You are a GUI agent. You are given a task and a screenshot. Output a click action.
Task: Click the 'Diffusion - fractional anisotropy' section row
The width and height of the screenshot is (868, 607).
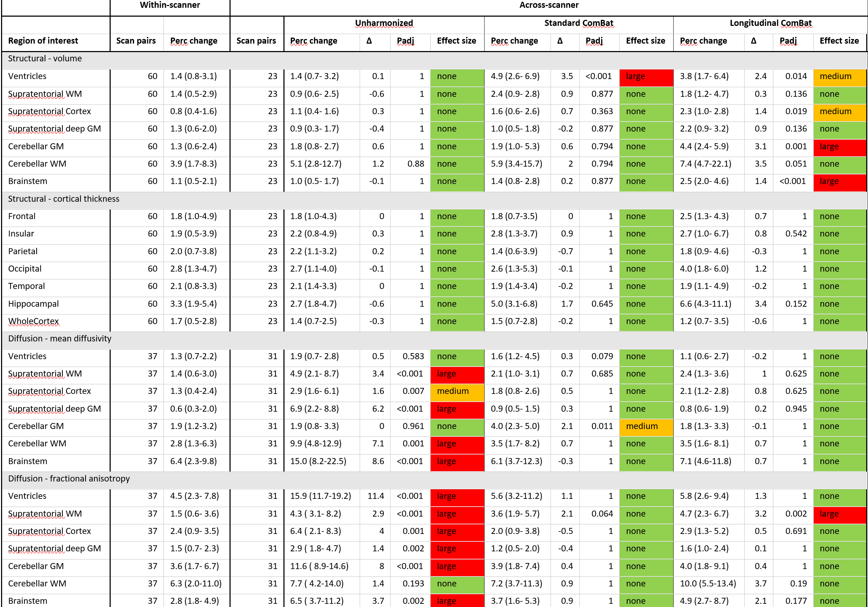[x=69, y=479]
